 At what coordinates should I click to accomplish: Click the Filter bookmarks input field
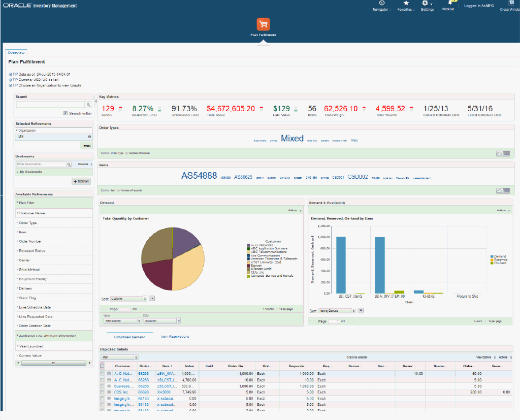coord(41,164)
